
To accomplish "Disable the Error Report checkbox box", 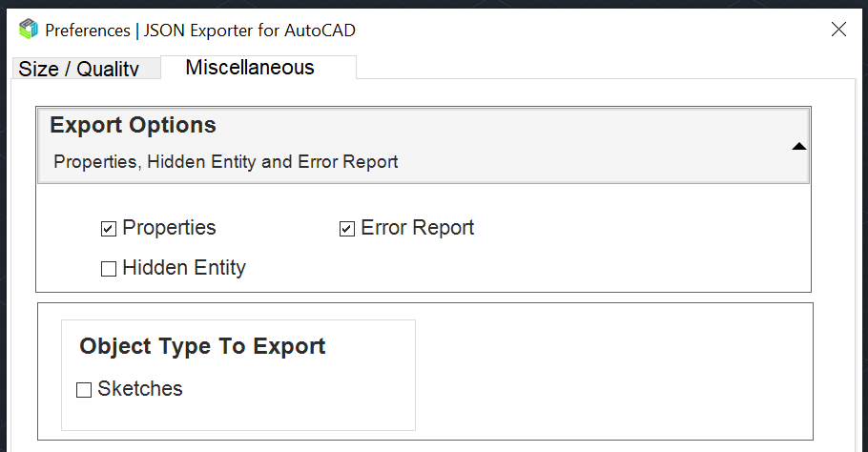I will (x=347, y=229).
